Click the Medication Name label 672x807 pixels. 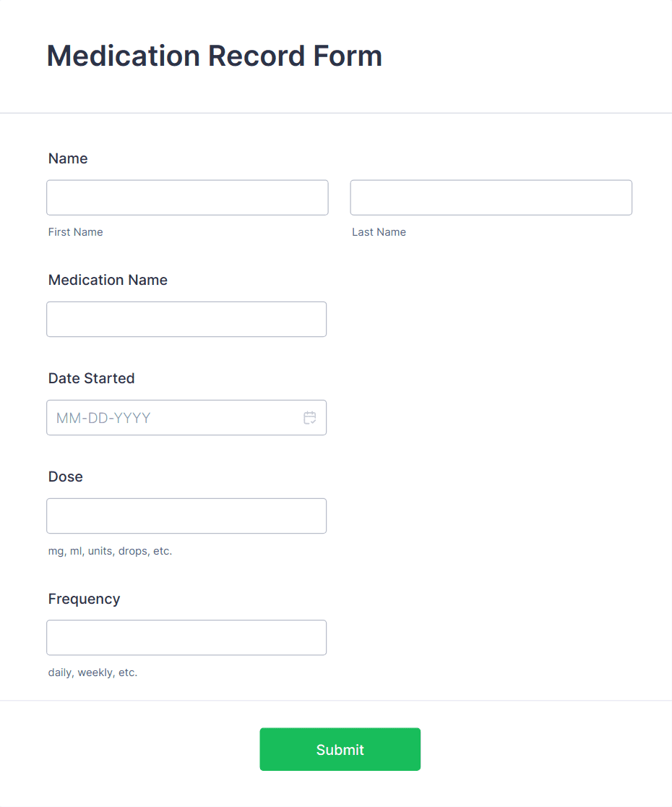[x=108, y=280]
